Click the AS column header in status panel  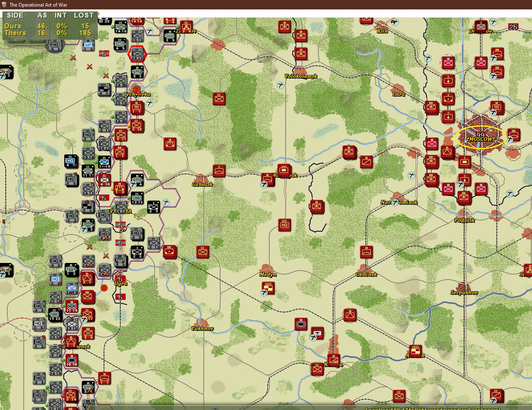coord(42,15)
